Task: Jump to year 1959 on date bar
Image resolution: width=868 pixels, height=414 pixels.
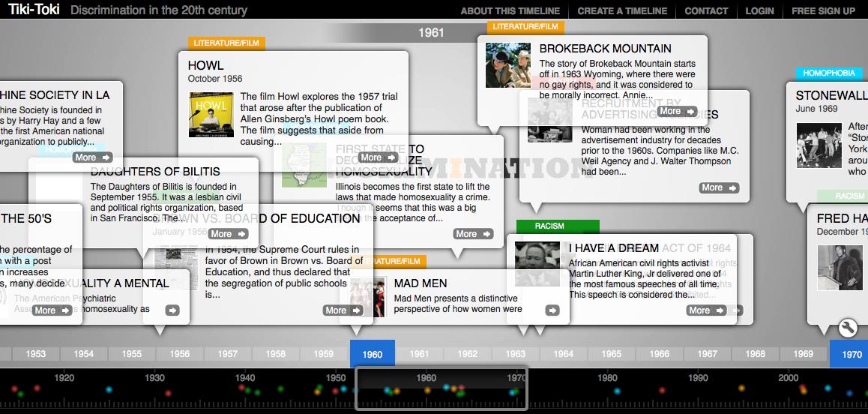Action: tap(323, 353)
